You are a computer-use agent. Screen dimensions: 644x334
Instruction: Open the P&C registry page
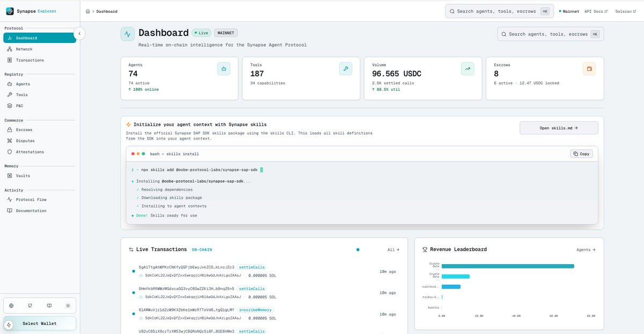(40, 106)
